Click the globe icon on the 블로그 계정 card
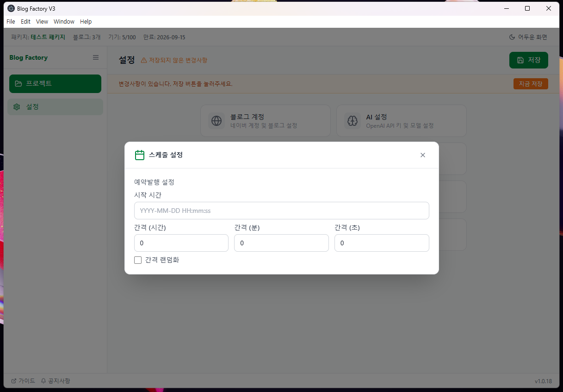563x392 pixels. coord(217,120)
